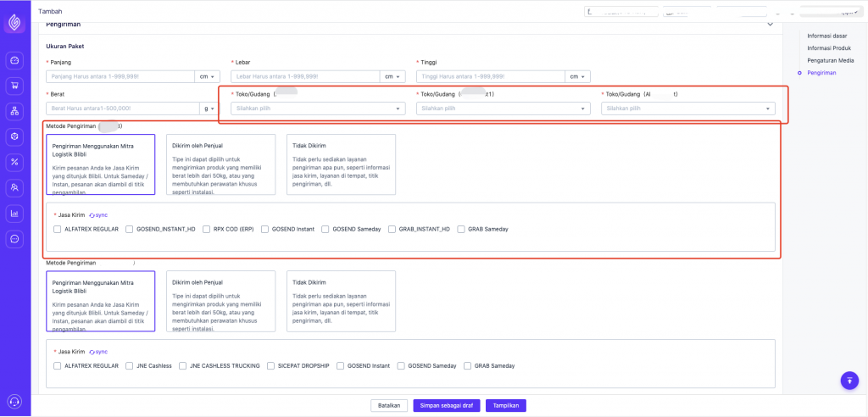
Task: Click the Batalkan button
Action: [x=389, y=405]
